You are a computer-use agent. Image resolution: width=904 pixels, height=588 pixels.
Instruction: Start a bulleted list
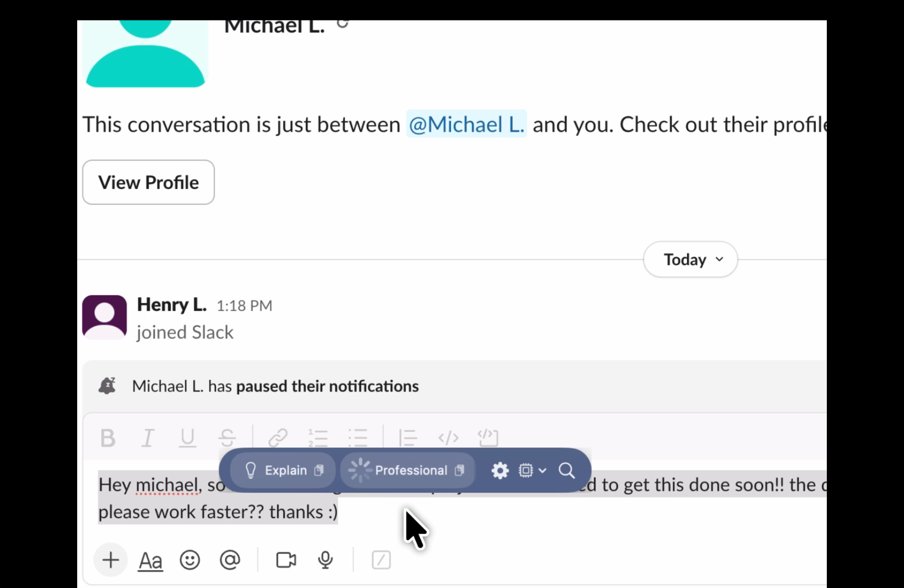coord(358,438)
